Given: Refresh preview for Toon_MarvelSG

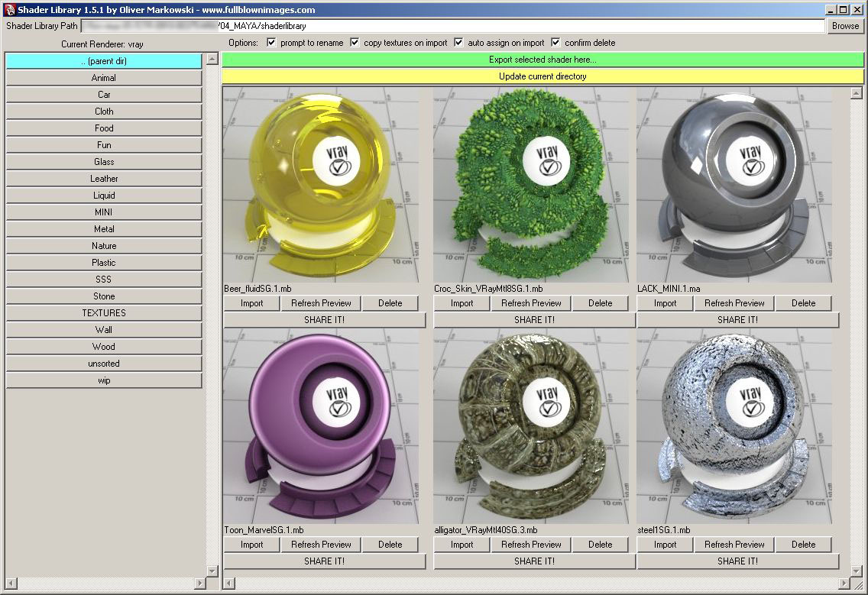Looking at the screenshot, I should (321, 545).
